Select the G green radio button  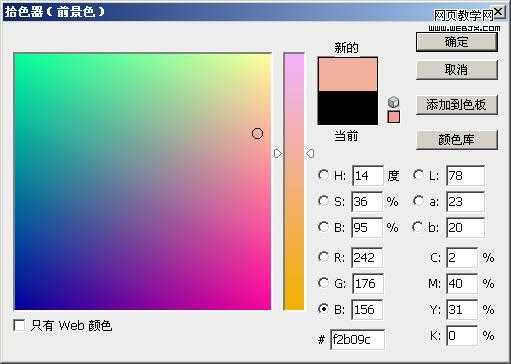tap(323, 283)
